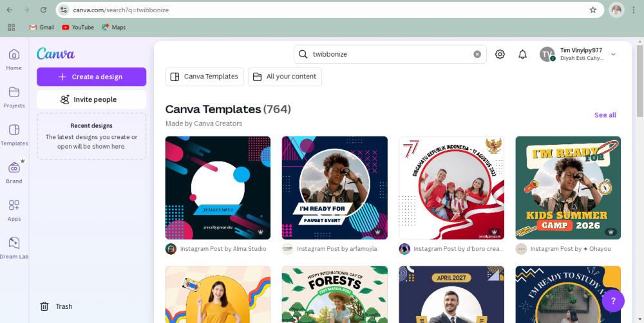
Task: Open YouTube bookmark
Action: coord(78,27)
